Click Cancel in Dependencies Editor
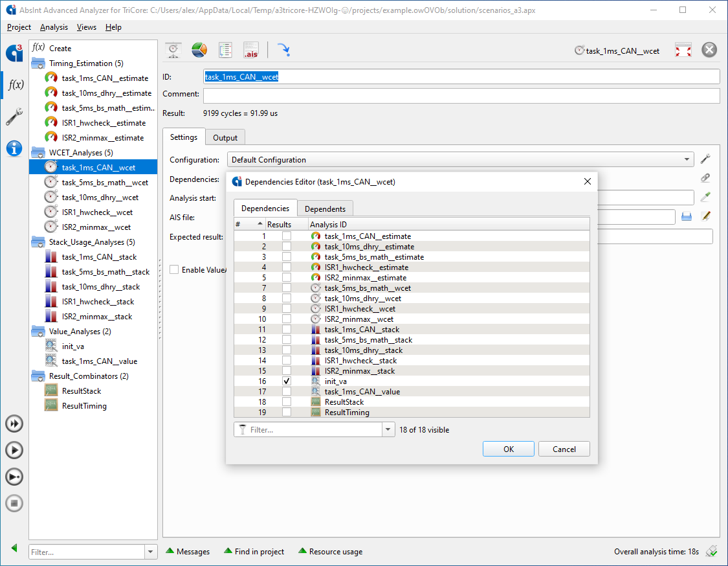Screen dimensions: 728x566 564,449
